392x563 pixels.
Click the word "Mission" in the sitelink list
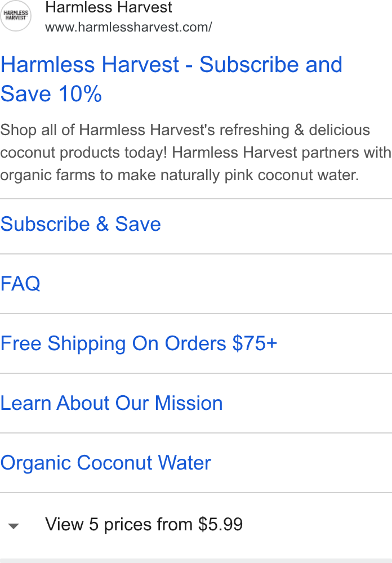(x=189, y=403)
